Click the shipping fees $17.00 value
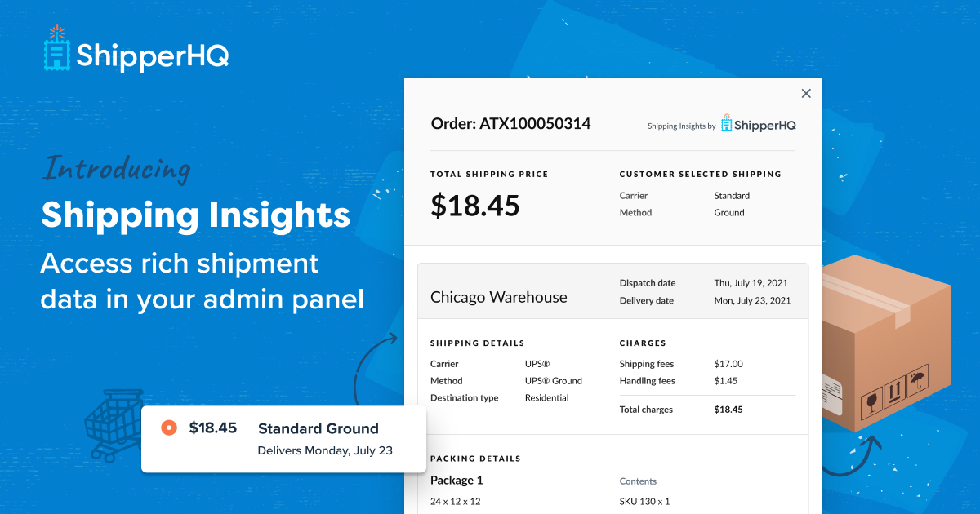The width and height of the screenshot is (980, 514). pyautogui.click(x=728, y=364)
